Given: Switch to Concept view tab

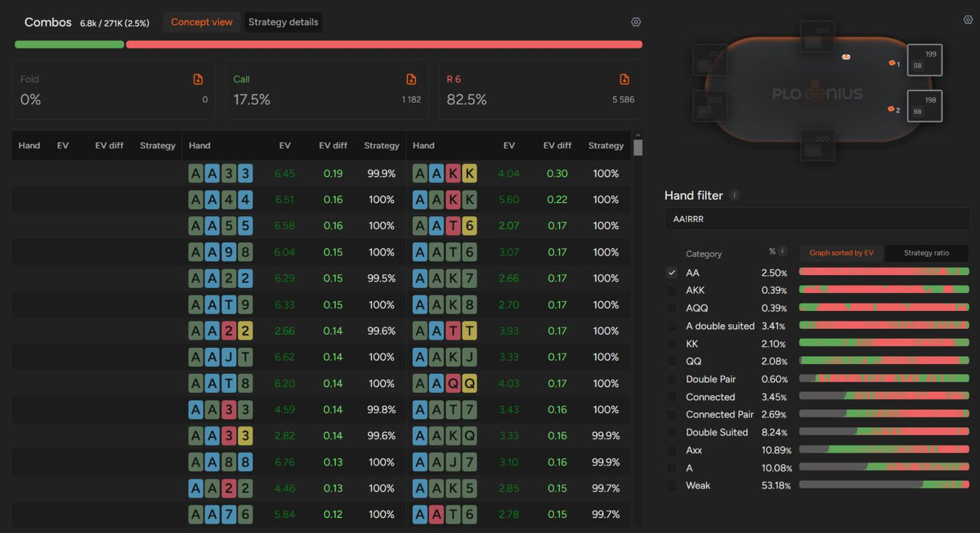Looking at the screenshot, I should tap(202, 22).
